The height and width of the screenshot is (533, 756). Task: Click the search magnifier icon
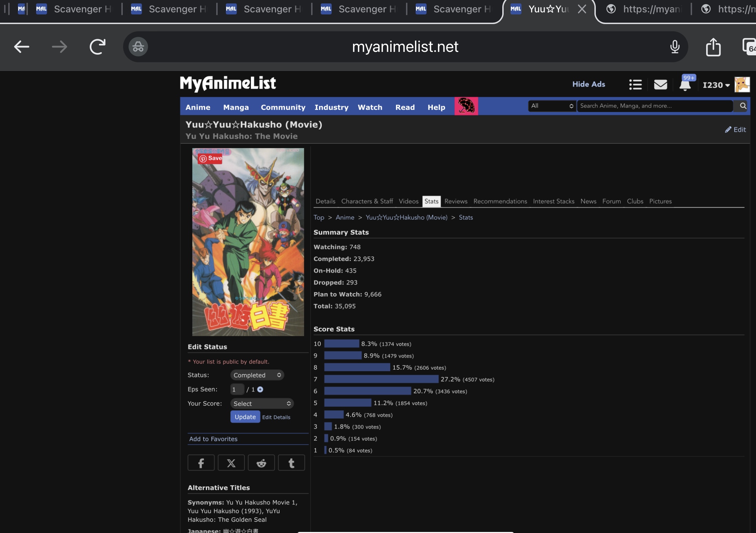(743, 106)
